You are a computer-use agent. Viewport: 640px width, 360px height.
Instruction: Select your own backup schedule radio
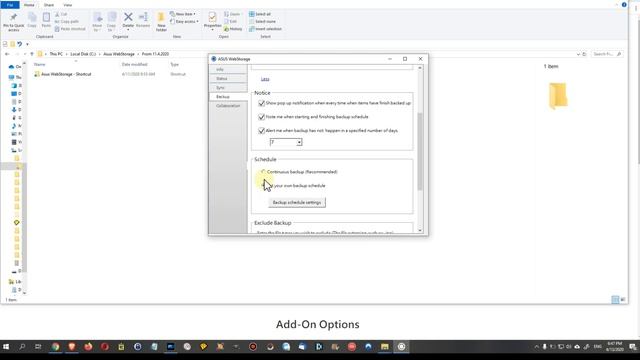263,186
